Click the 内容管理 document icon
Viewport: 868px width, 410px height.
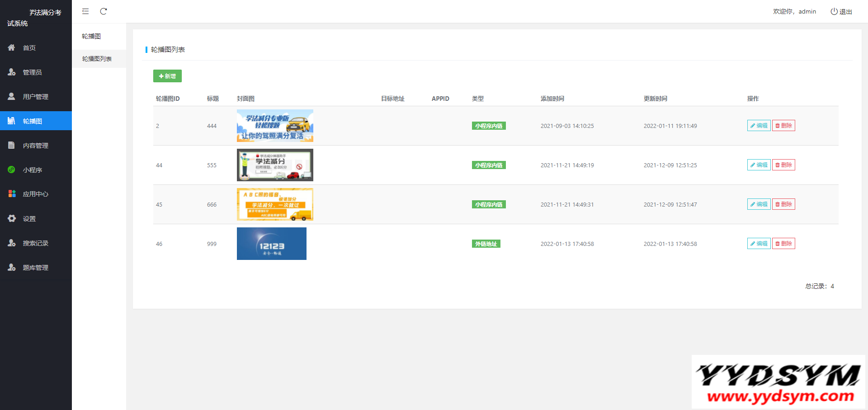(x=12, y=145)
